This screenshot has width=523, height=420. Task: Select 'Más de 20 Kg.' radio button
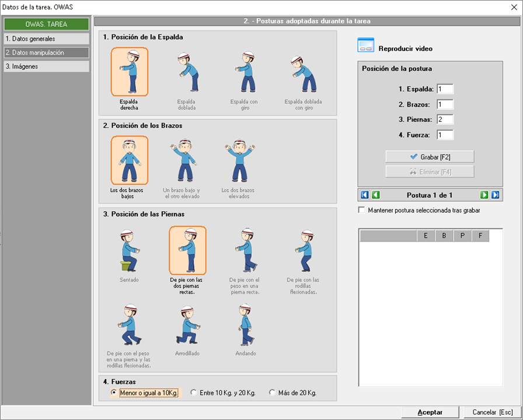point(272,393)
